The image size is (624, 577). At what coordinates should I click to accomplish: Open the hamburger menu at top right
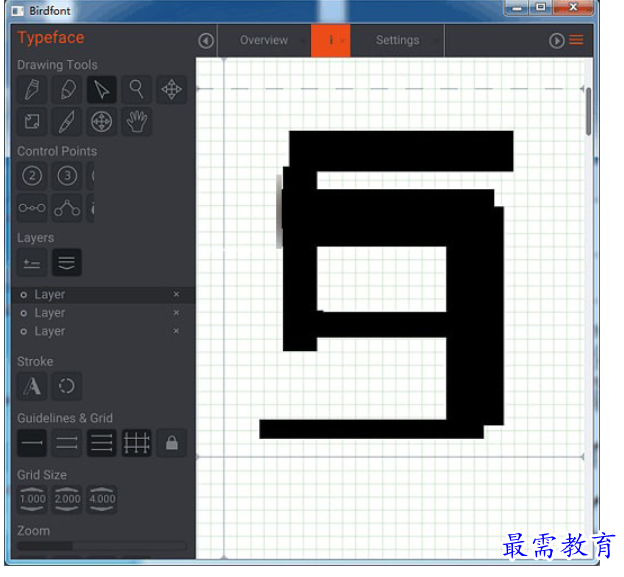[x=577, y=40]
